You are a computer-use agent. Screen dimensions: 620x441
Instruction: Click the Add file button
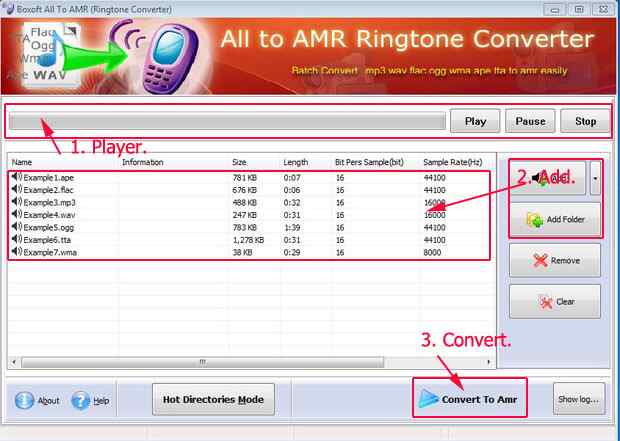(x=548, y=178)
